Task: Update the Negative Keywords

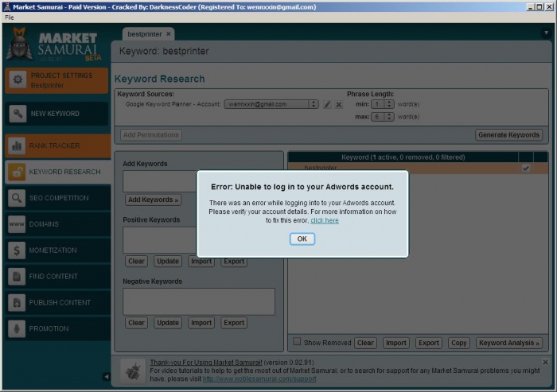Action: point(168,323)
